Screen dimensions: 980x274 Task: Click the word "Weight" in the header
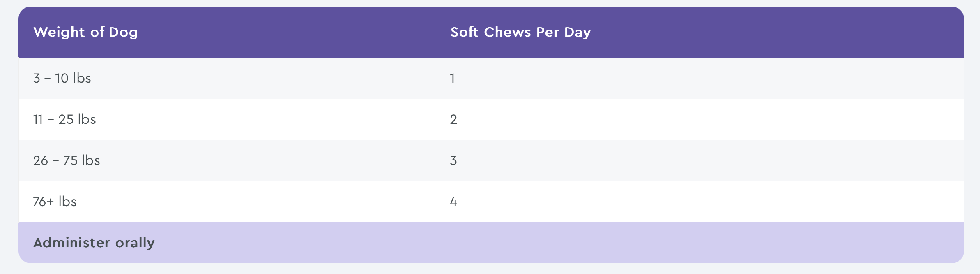[x=59, y=32]
